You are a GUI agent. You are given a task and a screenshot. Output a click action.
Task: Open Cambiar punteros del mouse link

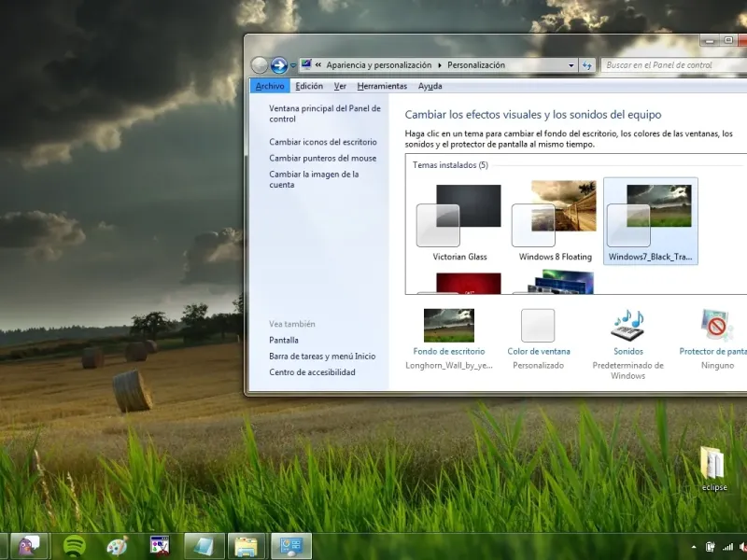point(322,158)
